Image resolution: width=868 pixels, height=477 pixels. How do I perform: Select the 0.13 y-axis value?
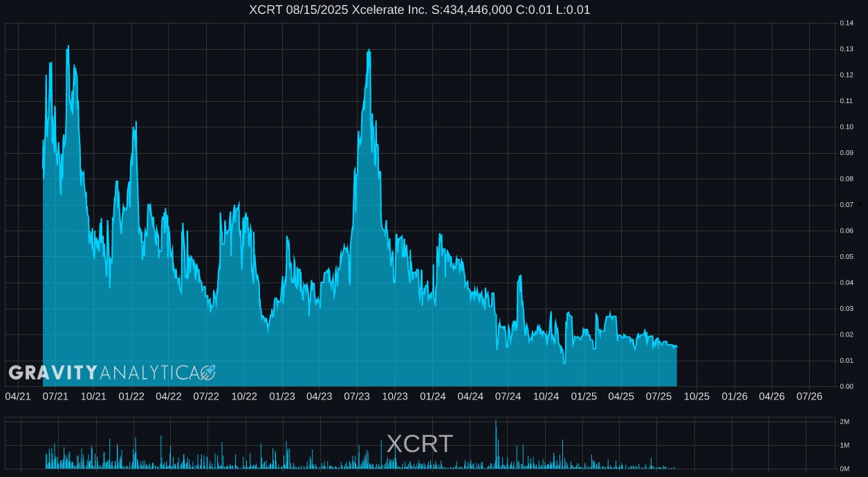[x=846, y=49]
